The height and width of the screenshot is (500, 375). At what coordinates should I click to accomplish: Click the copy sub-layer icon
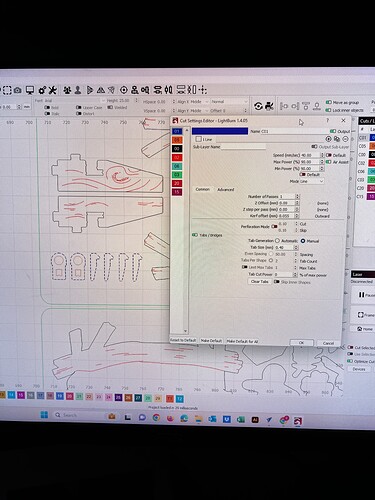(x=337, y=139)
